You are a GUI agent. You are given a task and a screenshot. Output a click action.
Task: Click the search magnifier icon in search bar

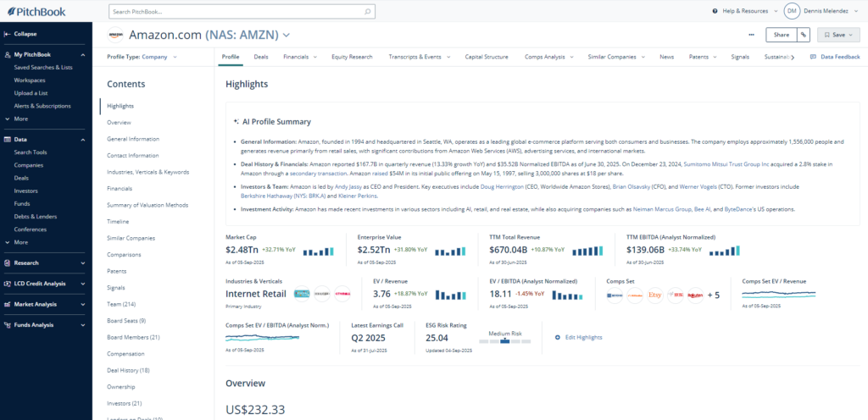(x=368, y=12)
